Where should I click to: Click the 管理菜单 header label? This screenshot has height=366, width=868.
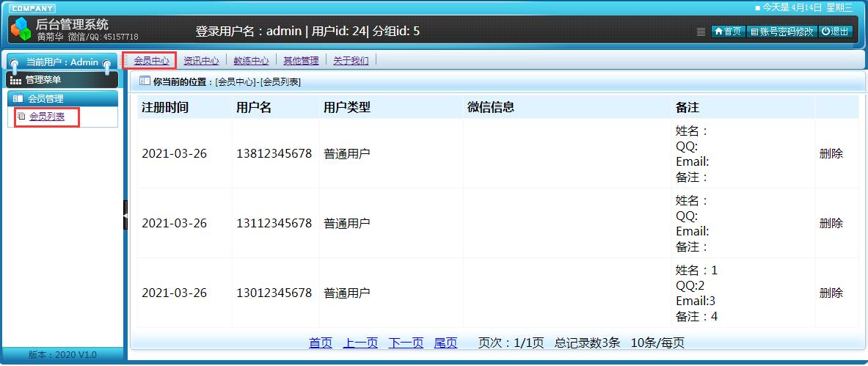click(x=43, y=80)
